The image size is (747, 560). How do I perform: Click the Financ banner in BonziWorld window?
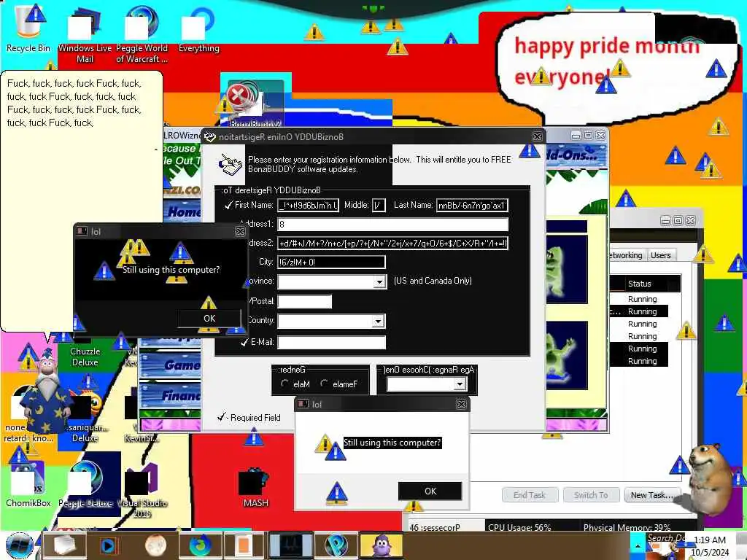(170, 396)
